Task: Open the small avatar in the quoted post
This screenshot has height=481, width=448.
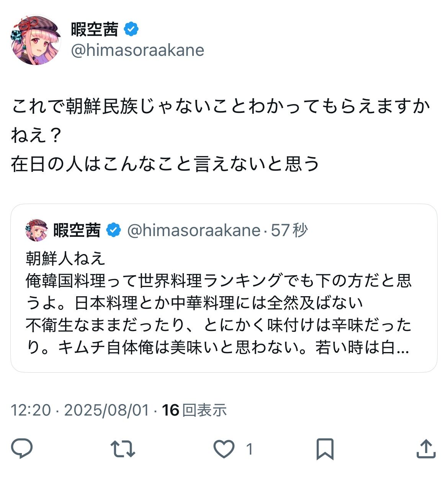Action: (x=37, y=230)
